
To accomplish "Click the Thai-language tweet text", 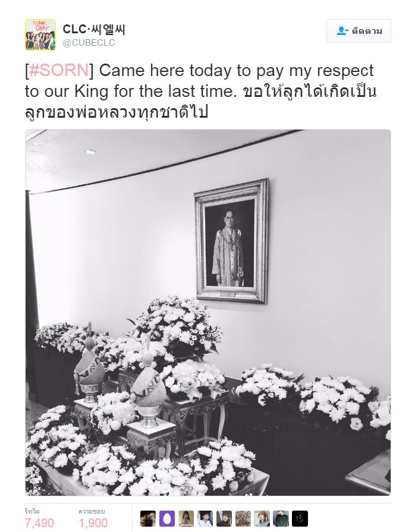I will (x=201, y=102).
